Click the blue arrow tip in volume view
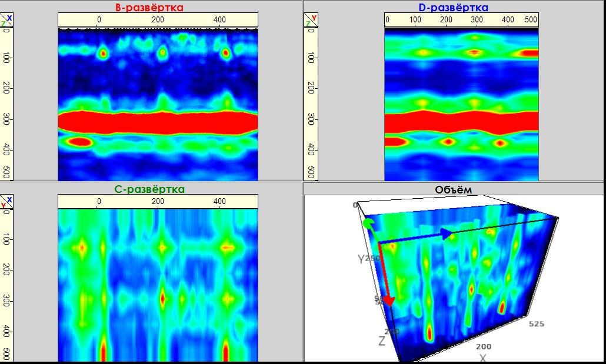The image size is (606, 364). tap(448, 234)
